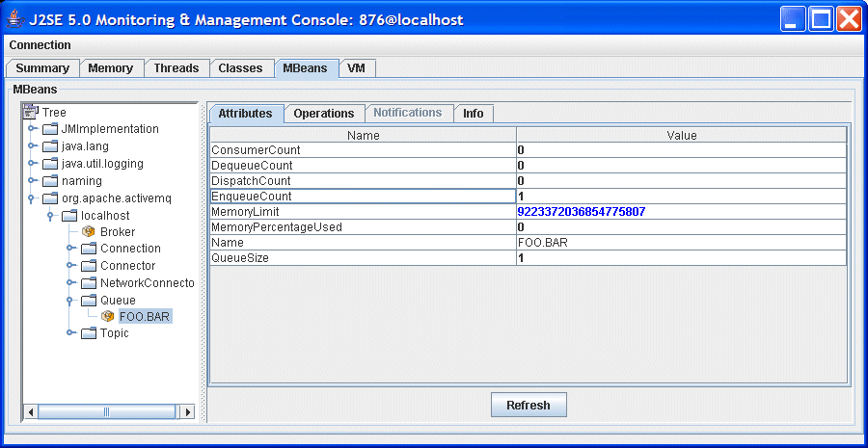Image resolution: width=868 pixels, height=448 pixels.
Task: Click the Java coffee cup title bar icon
Action: click(14, 20)
